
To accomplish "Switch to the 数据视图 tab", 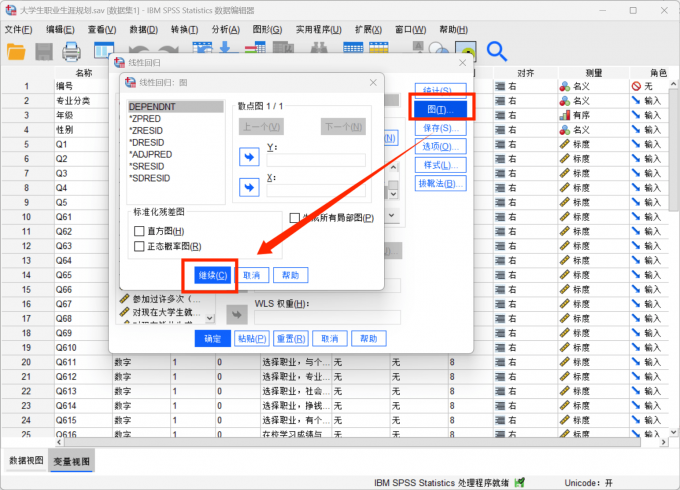I will tap(26, 460).
